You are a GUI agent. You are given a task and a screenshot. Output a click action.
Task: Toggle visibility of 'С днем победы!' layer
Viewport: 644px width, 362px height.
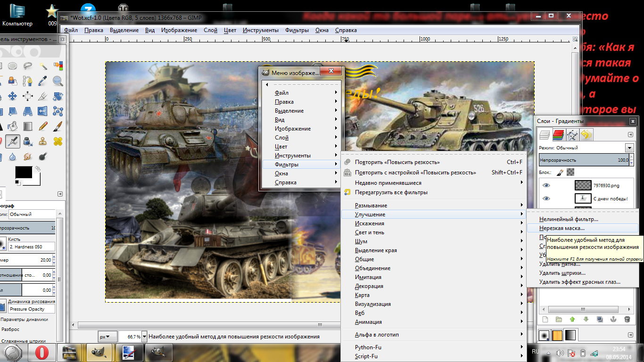[x=546, y=198]
